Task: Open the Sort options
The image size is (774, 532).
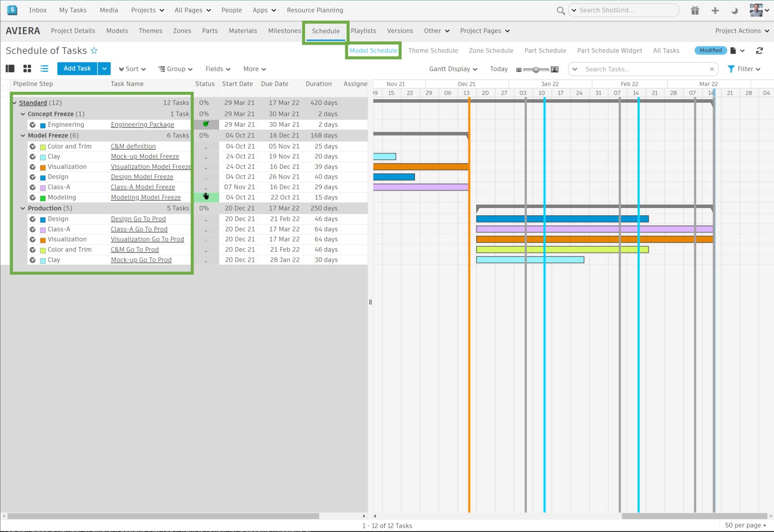Action: click(132, 69)
